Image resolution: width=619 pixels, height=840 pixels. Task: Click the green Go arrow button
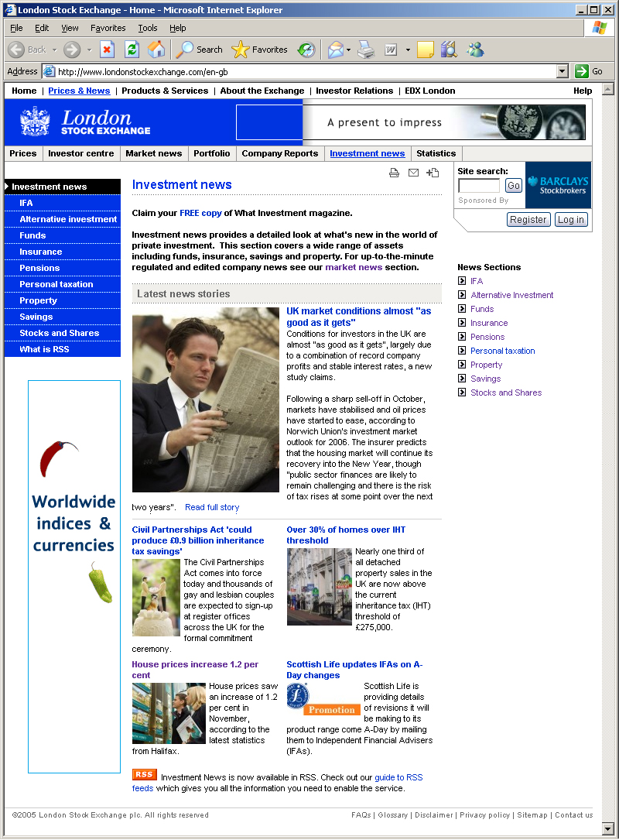(x=582, y=71)
